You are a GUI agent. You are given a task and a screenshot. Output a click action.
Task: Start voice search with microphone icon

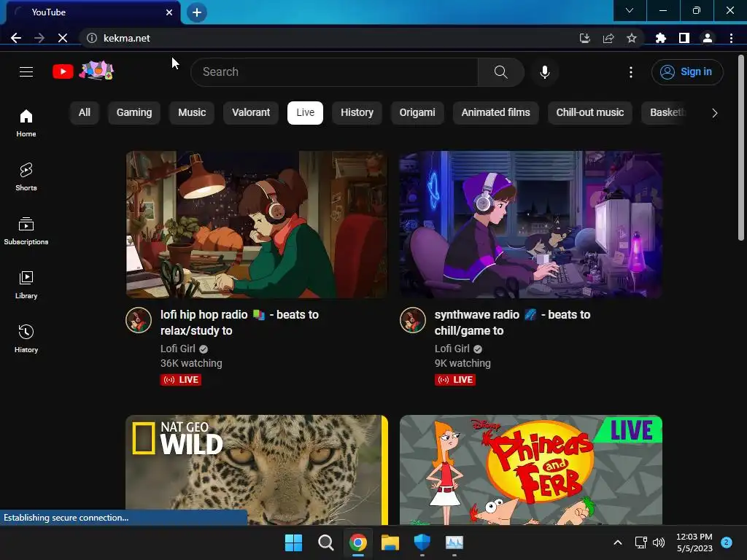click(x=544, y=72)
